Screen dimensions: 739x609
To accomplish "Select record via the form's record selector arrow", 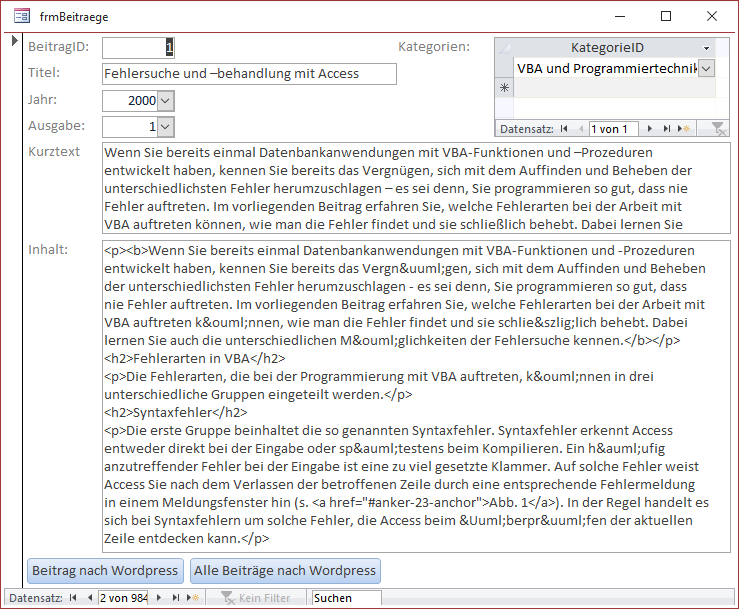I will 15,41.
